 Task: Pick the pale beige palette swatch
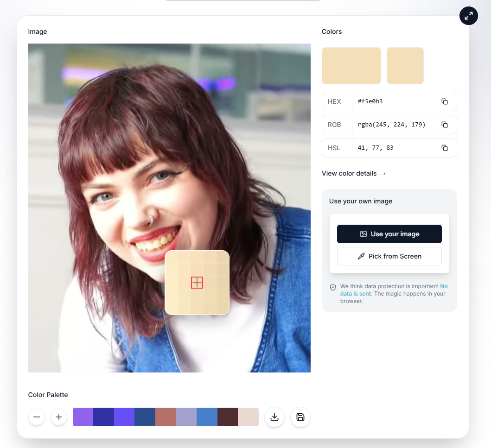(x=249, y=417)
